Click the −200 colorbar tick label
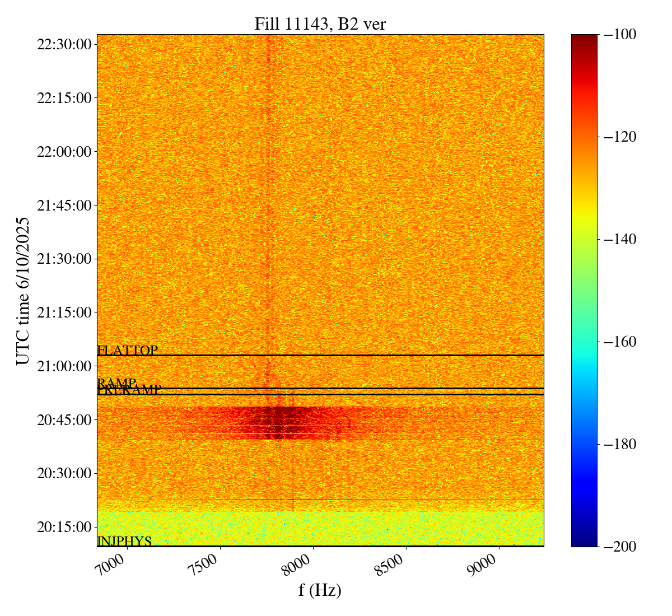672x616 pixels. [x=619, y=547]
